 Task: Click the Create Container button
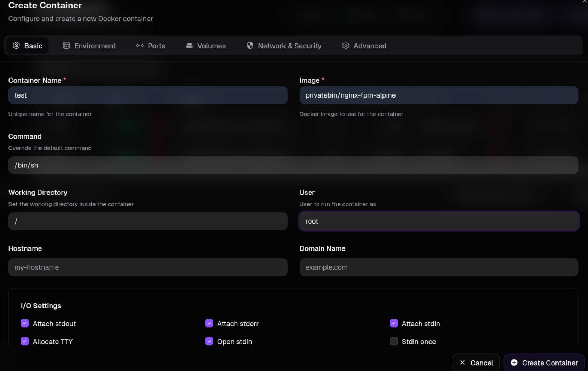click(x=544, y=363)
